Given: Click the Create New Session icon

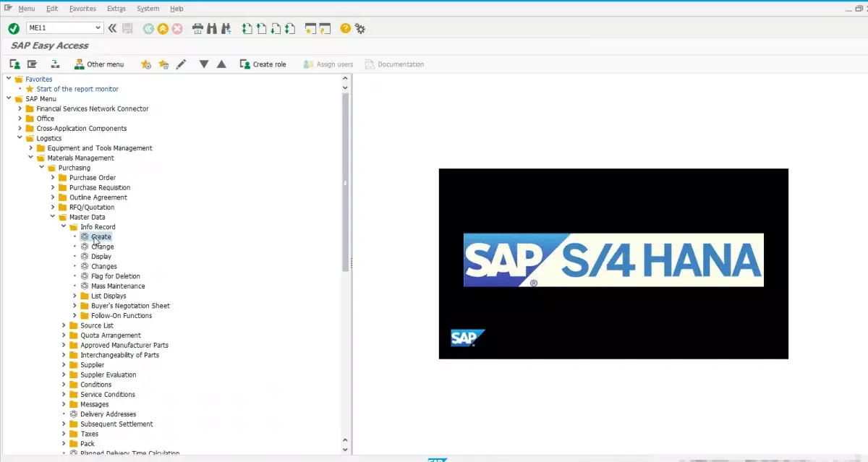Looking at the screenshot, I should point(310,28).
